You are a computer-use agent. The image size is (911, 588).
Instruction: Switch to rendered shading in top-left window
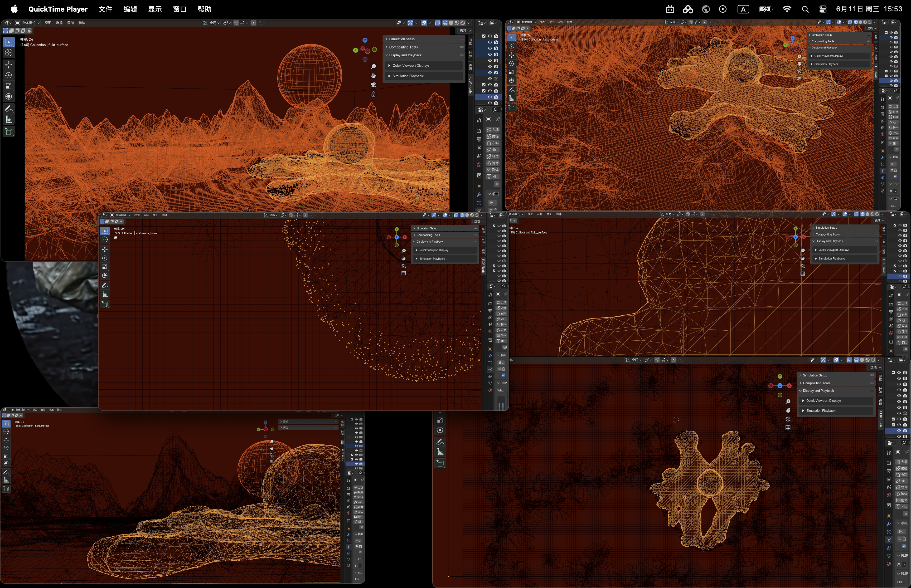click(x=463, y=23)
